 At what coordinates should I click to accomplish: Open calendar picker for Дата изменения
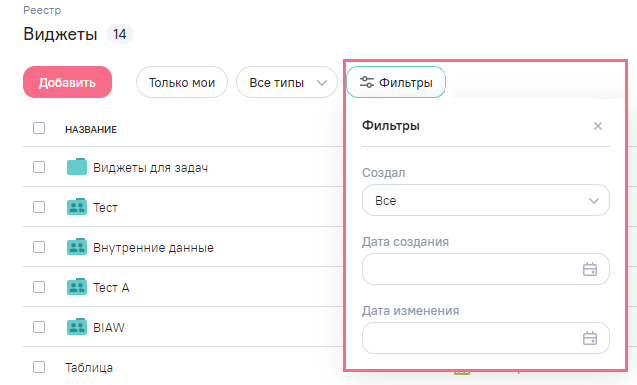(x=590, y=338)
